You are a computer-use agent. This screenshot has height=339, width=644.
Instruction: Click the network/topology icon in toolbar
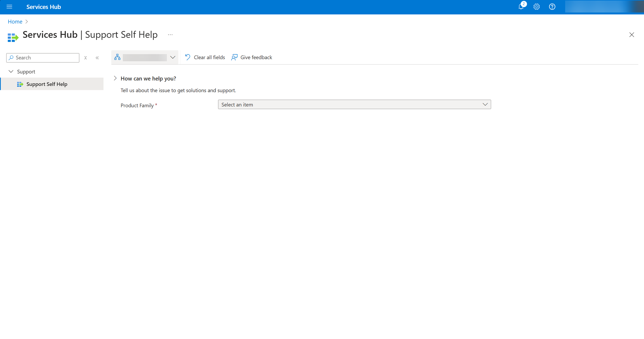117,57
